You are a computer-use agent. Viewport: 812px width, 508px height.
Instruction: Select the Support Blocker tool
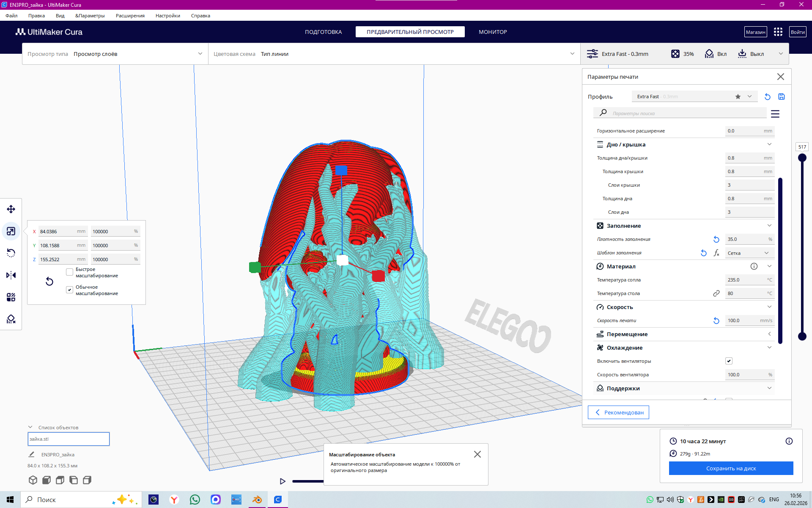click(11, 319)
